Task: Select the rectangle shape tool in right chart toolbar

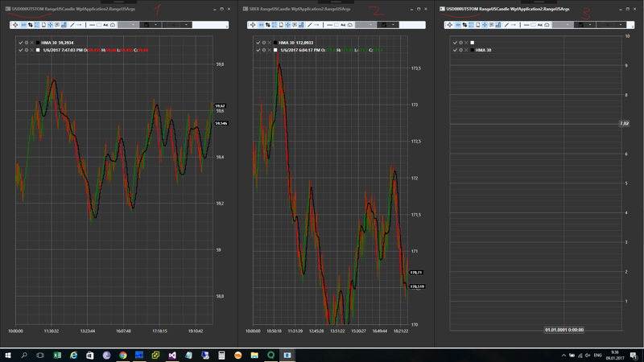Action: pos(533,25)
